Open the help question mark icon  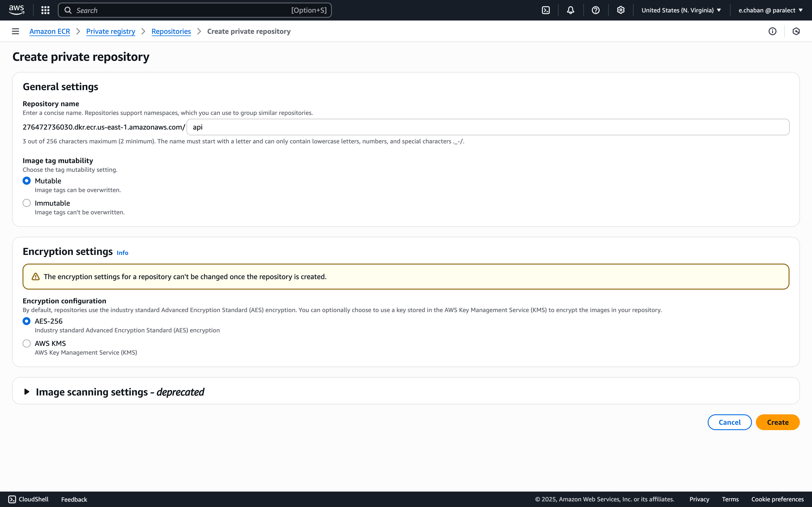point(596,10)
